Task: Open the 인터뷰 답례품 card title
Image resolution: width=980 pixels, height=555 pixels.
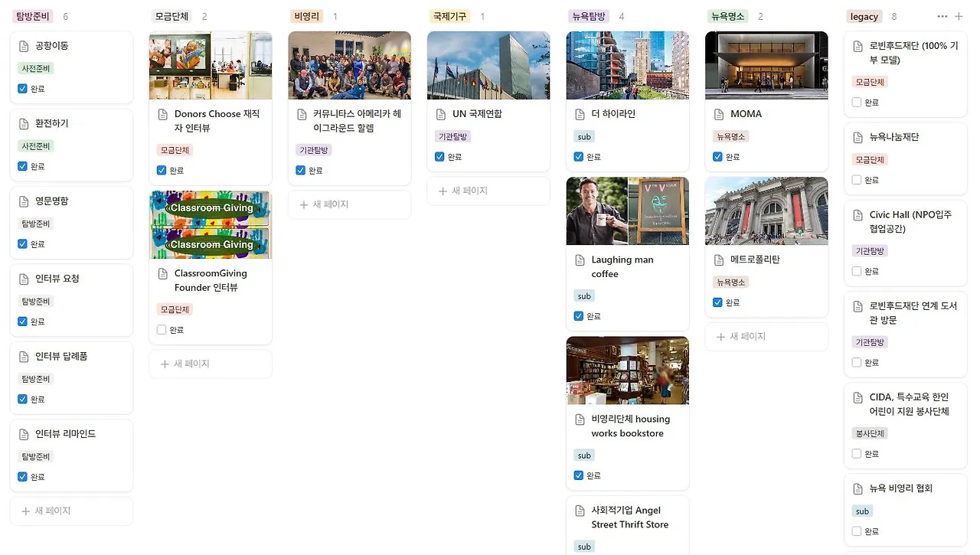Action: coord(61,356)
